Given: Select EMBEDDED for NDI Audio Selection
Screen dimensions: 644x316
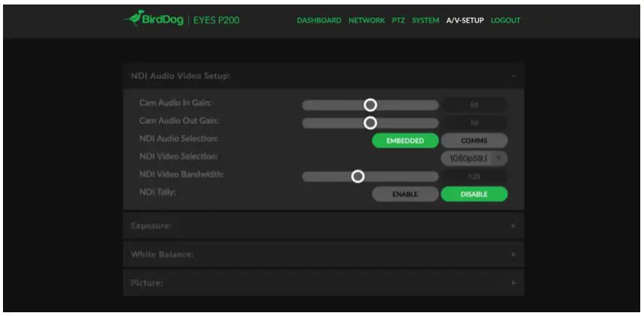Looking at the screenshot, I should [x=405, y=141].
